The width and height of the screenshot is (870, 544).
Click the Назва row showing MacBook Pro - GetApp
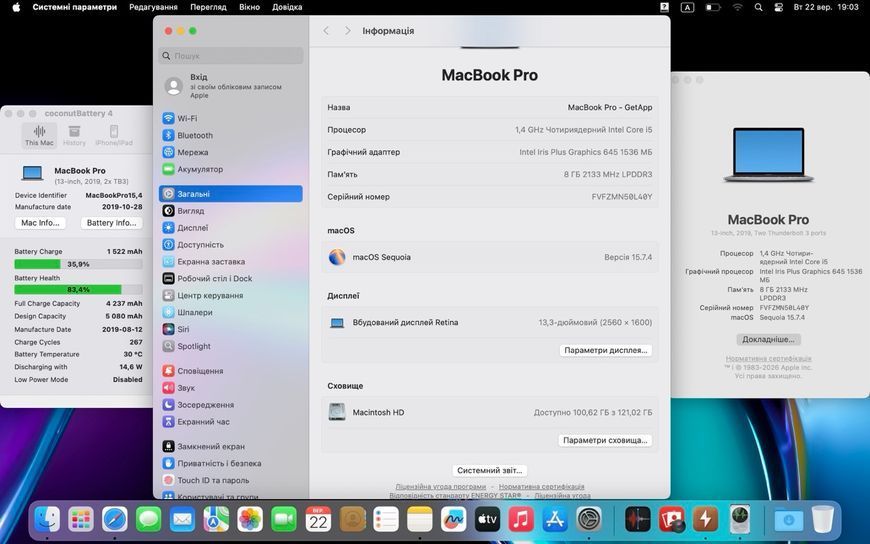coord(490,107)
